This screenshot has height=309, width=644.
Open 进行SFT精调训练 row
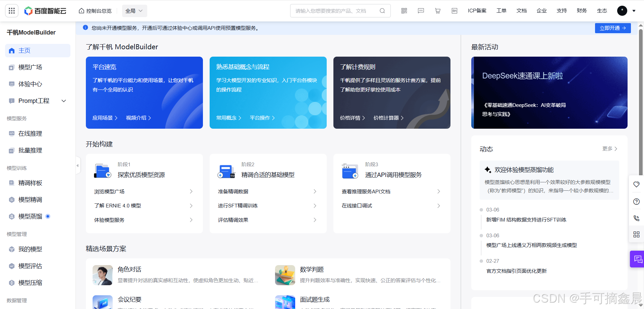pyautogui.click(x=268, y=206)
